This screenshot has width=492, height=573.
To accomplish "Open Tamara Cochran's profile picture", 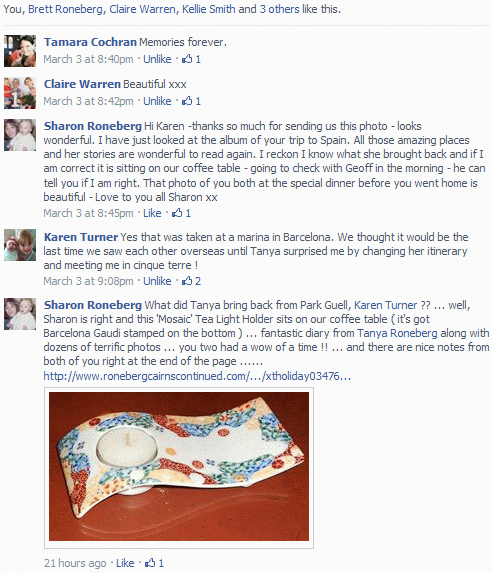I will [20, 51].
